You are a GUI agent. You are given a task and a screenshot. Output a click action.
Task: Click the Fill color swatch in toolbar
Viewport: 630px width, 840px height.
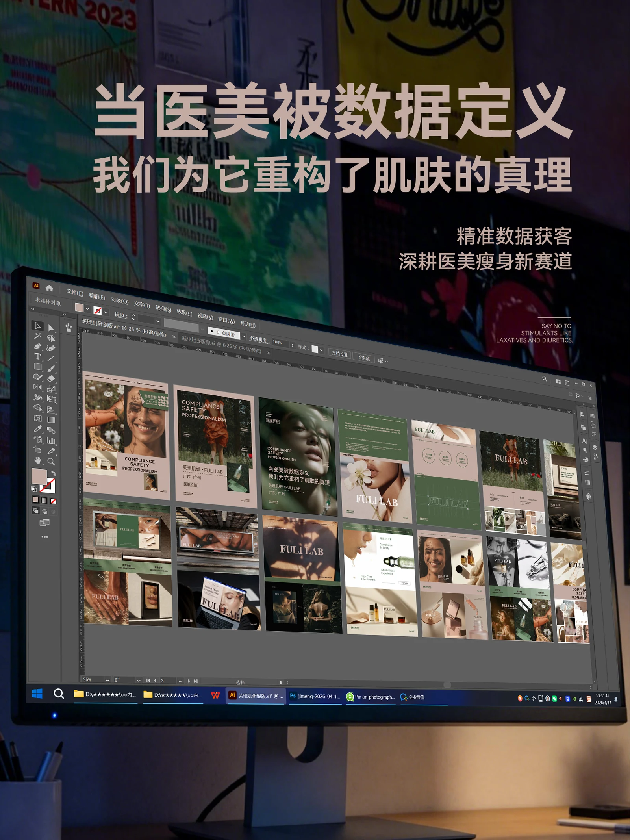click(39, 477)
